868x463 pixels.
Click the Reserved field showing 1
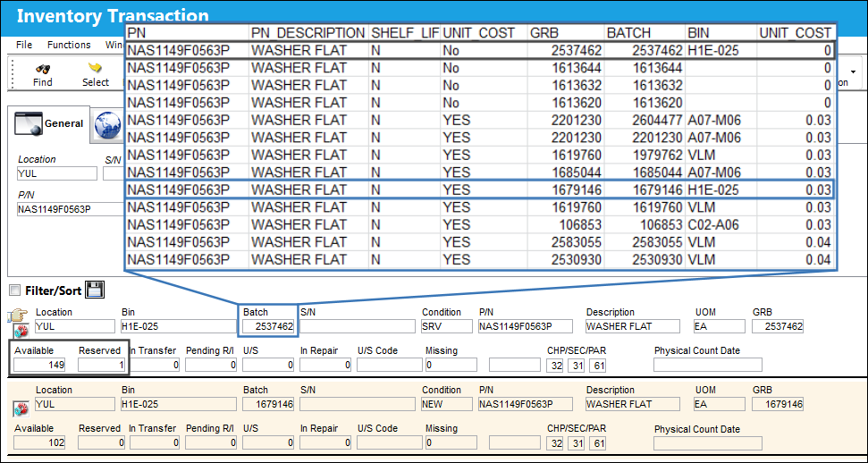(101, 365)
